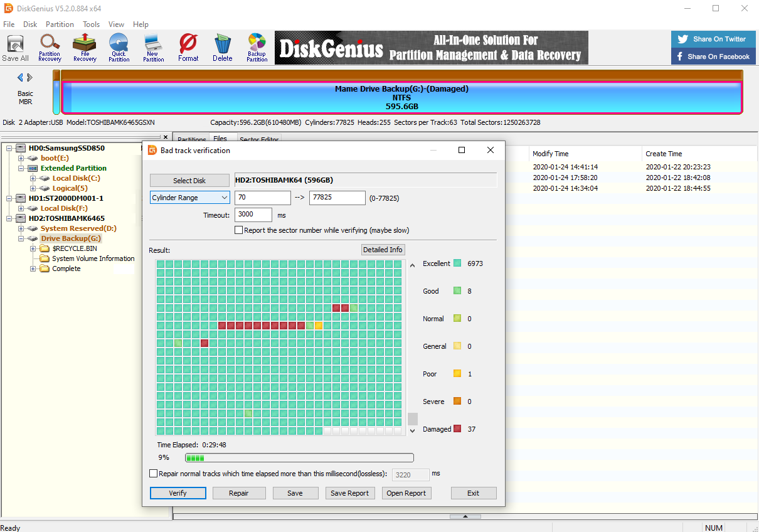Select the $RECYCLE.BIN folder icon
This screenshot has height=532, width=759.
45,248
